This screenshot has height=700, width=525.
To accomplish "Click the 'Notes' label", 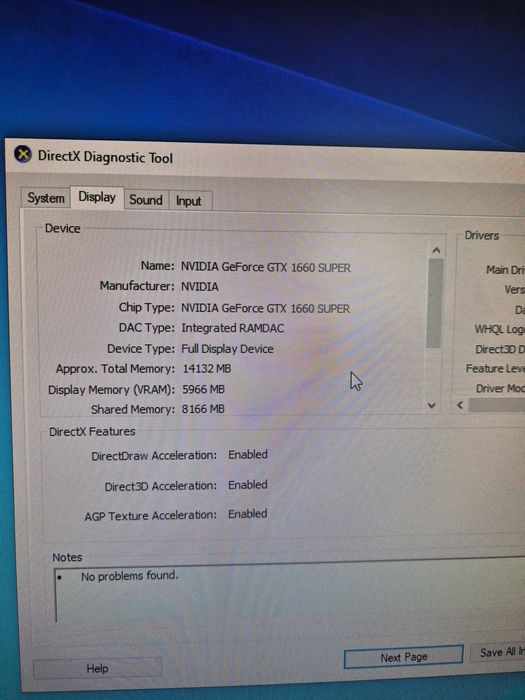I will coord(67,557).
